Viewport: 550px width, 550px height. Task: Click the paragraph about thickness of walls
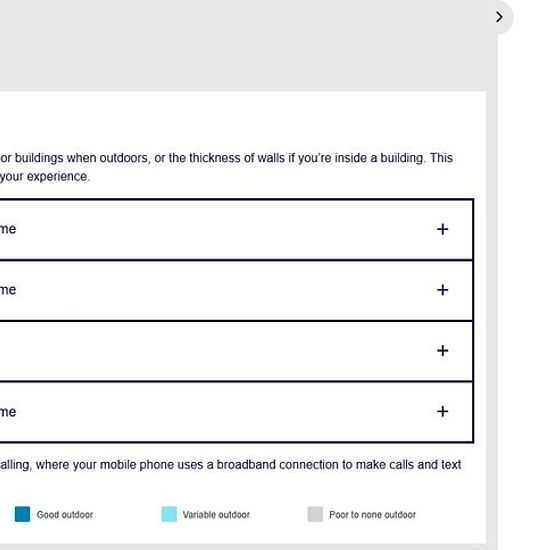pyautogui.click(x=226, y=158)
